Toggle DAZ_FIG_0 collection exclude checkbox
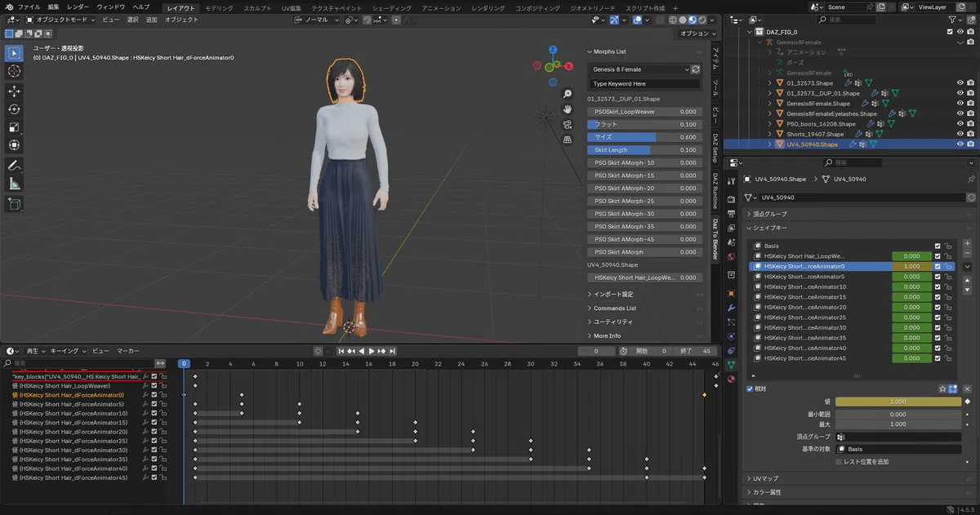 coord(950,32)
